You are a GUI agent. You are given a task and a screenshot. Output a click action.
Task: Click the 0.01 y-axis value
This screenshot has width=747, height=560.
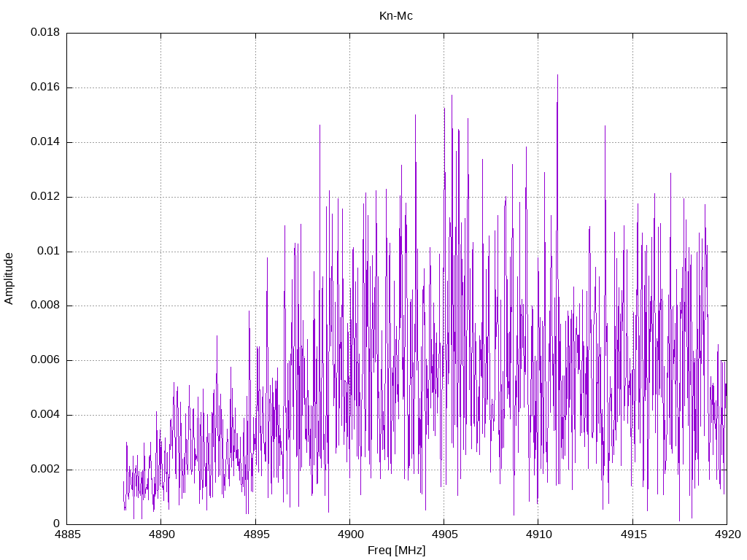(49, 251)
